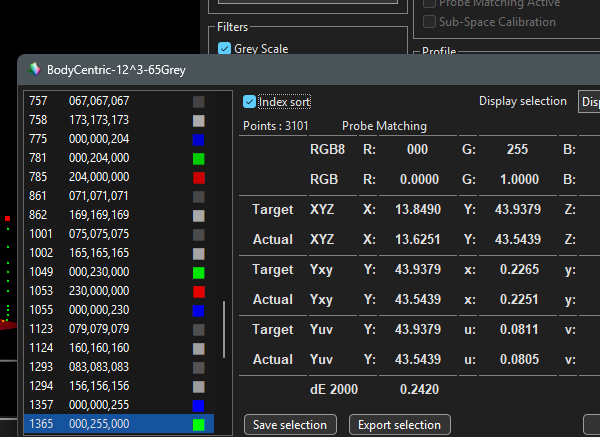Click blue swatch for point 1357

(198, 406)
